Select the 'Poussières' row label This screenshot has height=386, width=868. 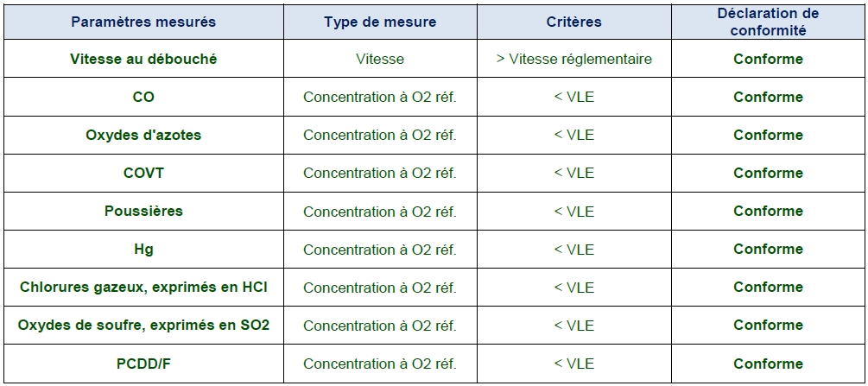(143, 212)
